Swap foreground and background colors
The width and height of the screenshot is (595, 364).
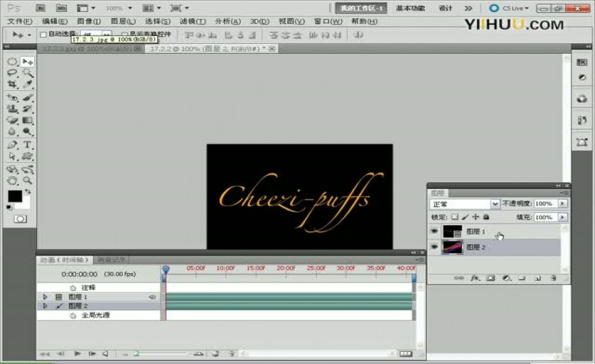click(28, 191)
